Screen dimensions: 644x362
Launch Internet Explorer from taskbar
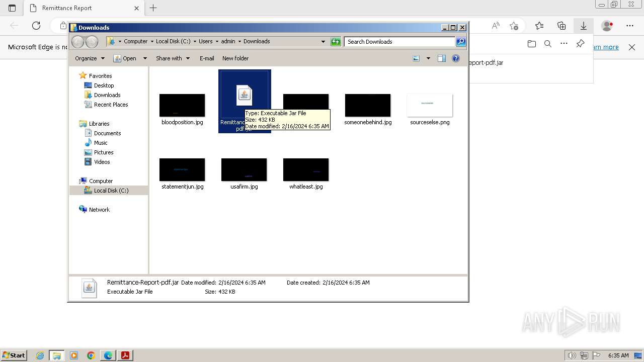click(x=40, y=355)
